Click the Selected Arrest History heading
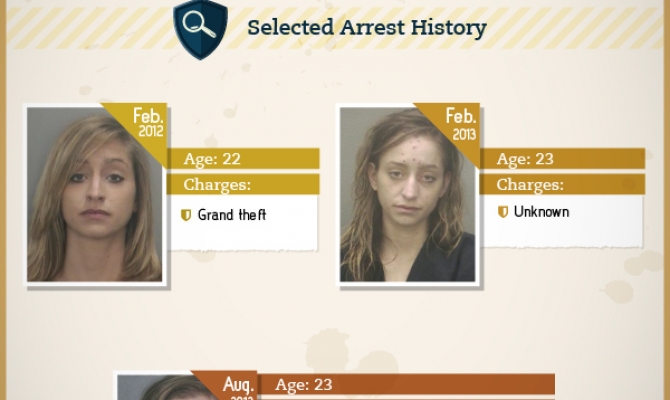Image resolution: width=670 pixels, height=400 pixels. (x=367, y=28)
